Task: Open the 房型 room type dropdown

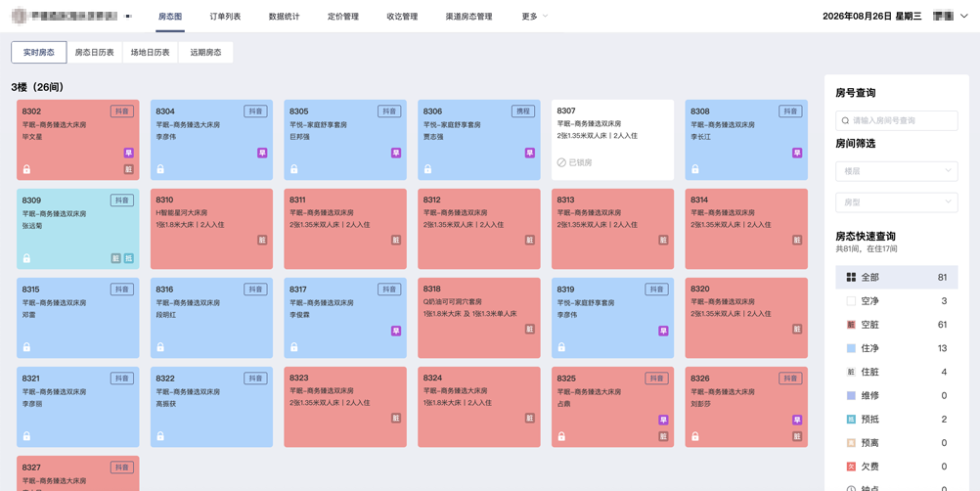Action: (896, 202)
